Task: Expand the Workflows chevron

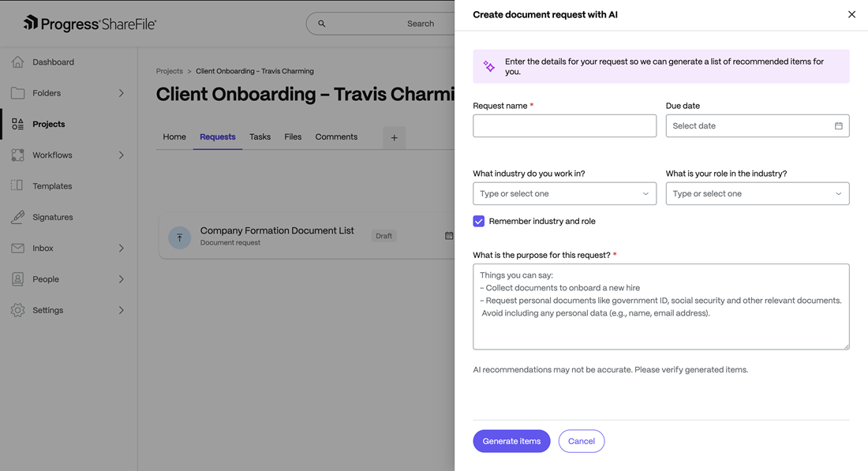Action: (121, 155)
